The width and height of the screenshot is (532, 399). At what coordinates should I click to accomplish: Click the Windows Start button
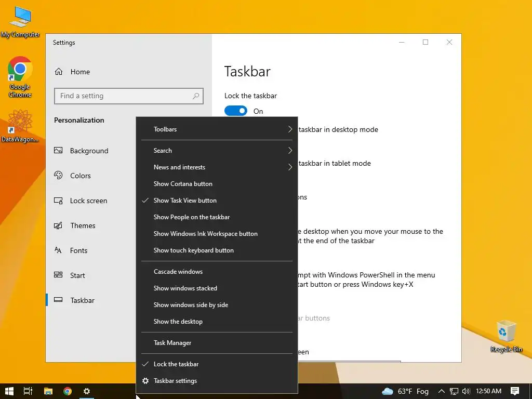9,391
